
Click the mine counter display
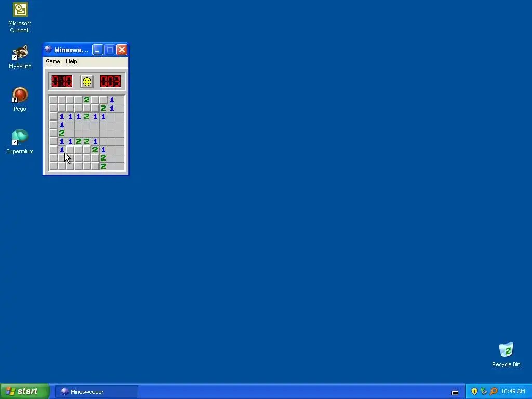pyautogui.click(x=62, y=82)
